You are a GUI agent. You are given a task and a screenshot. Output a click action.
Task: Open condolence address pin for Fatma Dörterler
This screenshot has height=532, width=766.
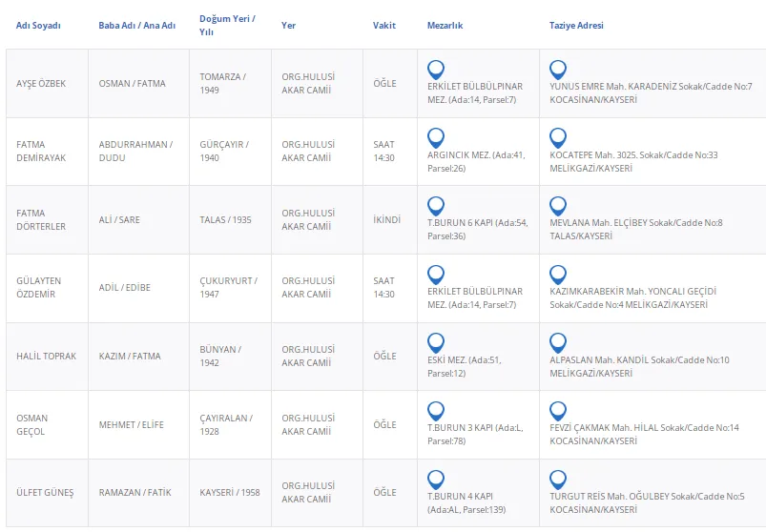pyautogui.click(x=559, y=205)
